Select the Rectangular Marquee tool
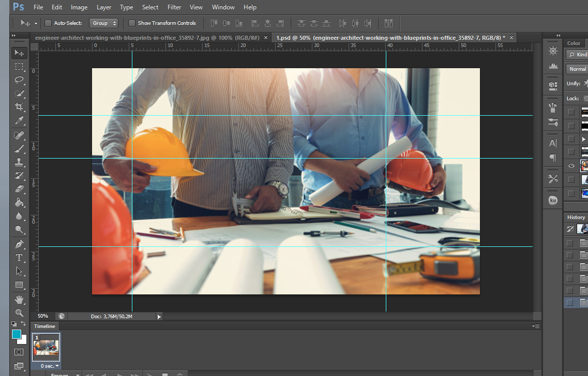Viewport: 588px width, 376px height. point(19,67)
